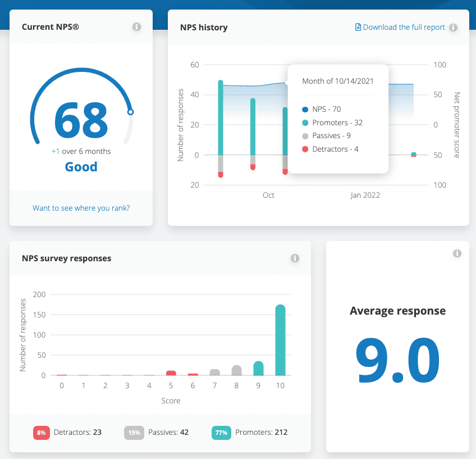Toggle the Promoters 77% badge
Image resolution: width=476 pixels, height=459 pixels.
click(x=221, y=433)
